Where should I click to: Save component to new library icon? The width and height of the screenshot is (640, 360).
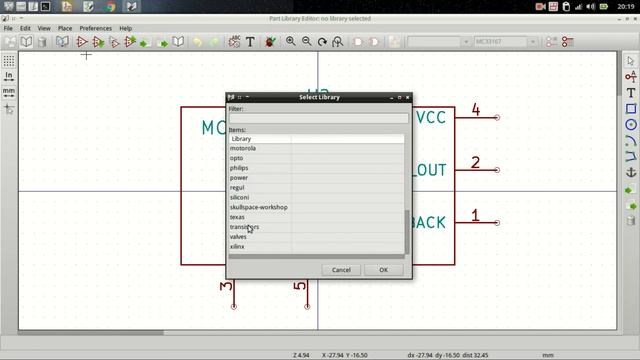(178, 42)
